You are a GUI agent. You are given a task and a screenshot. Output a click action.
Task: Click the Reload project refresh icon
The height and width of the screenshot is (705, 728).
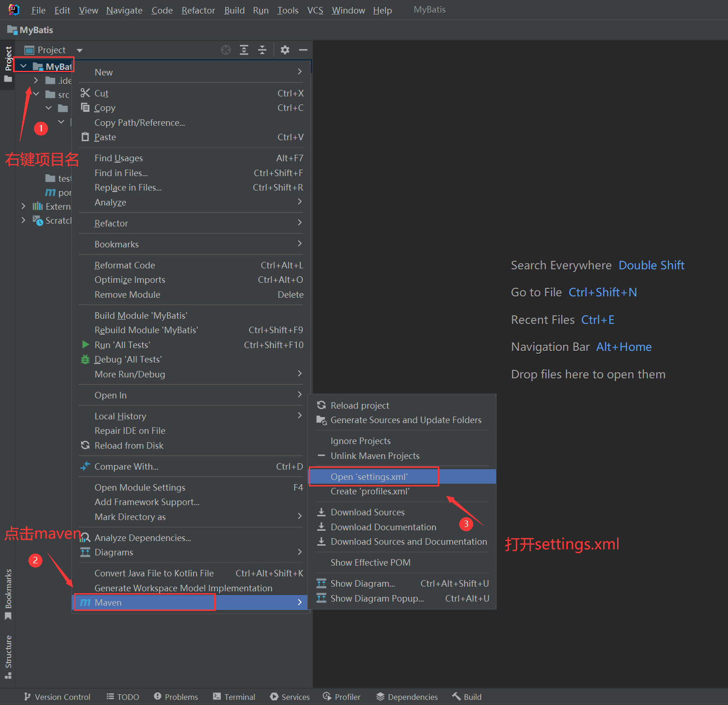tap(321, 405)
